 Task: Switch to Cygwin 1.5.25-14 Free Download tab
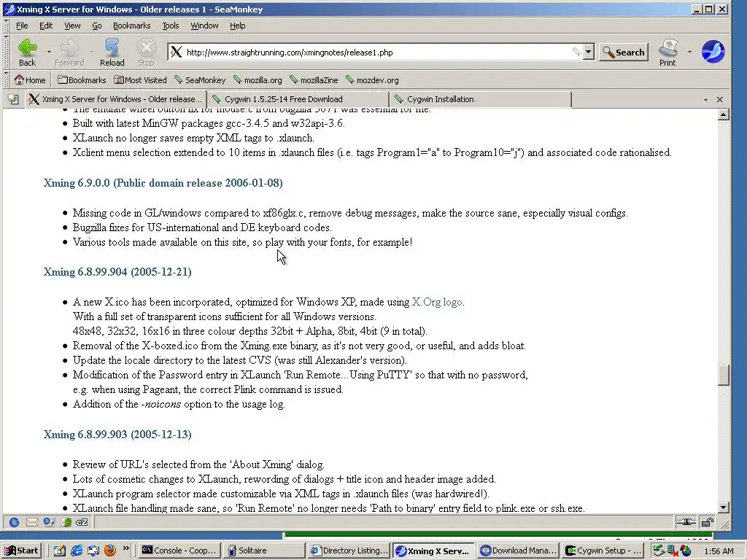pos(298,99)
